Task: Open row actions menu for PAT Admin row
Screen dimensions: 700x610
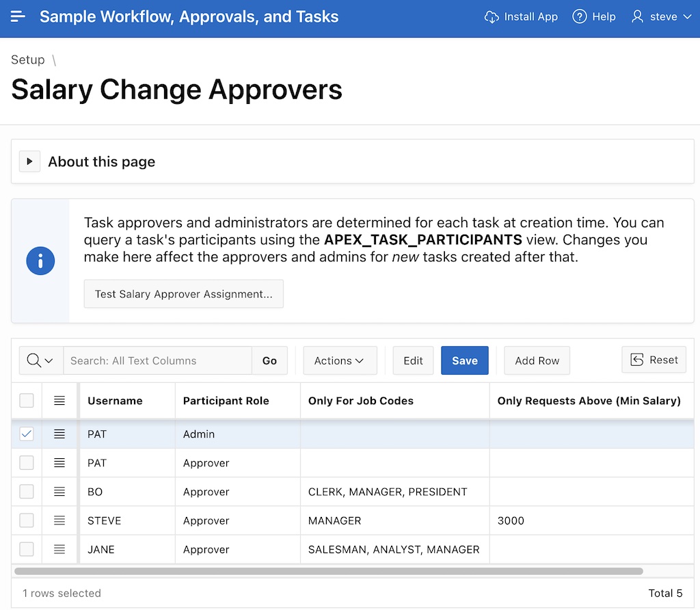Action: [59, 434]
